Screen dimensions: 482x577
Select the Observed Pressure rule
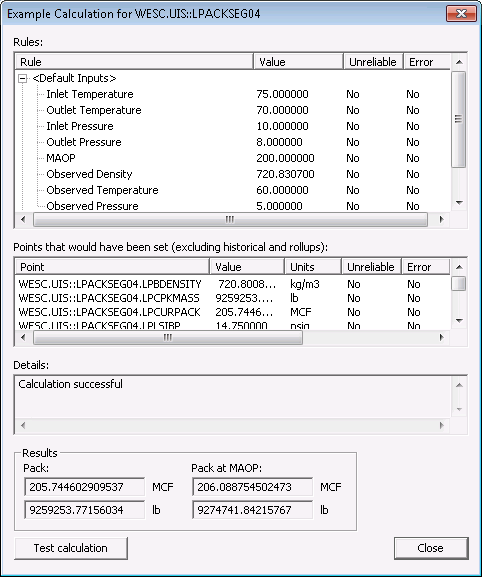pos(92,206)
